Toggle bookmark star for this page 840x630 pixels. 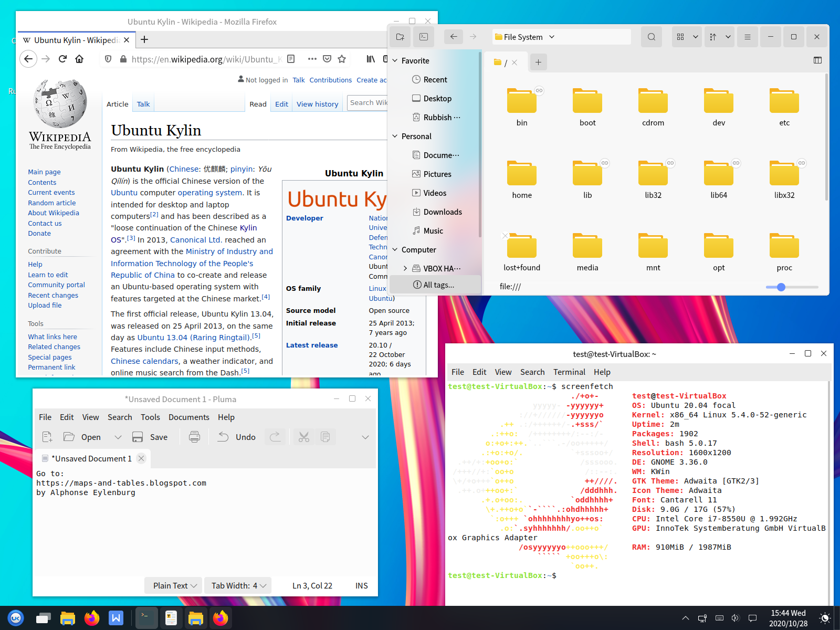click(x=342, y=59)
